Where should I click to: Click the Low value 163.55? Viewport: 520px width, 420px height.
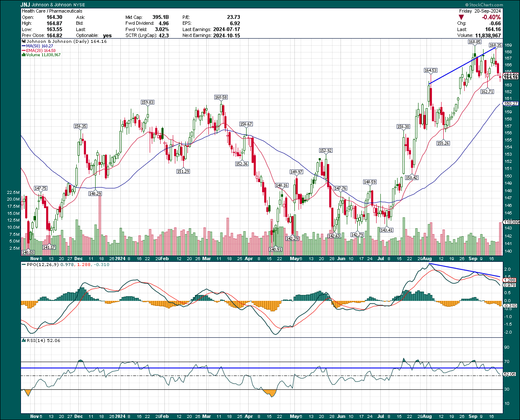coord(55,29)
